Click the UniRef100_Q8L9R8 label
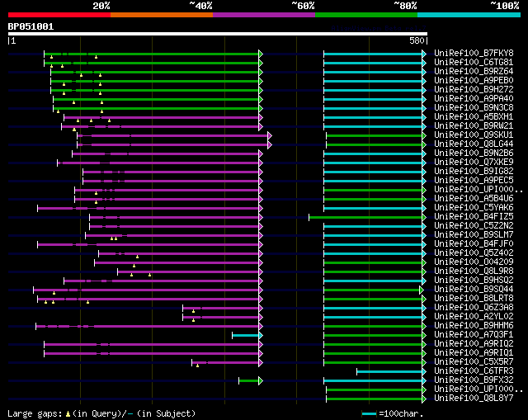The width and height of the screenshot is (528, 420). (x=474, y=271)
